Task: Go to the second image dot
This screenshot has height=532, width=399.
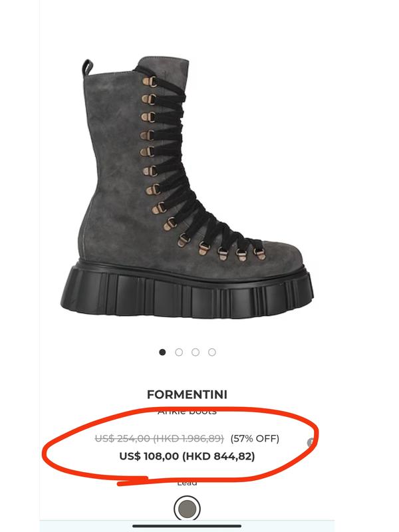Action: coord(179,352)
